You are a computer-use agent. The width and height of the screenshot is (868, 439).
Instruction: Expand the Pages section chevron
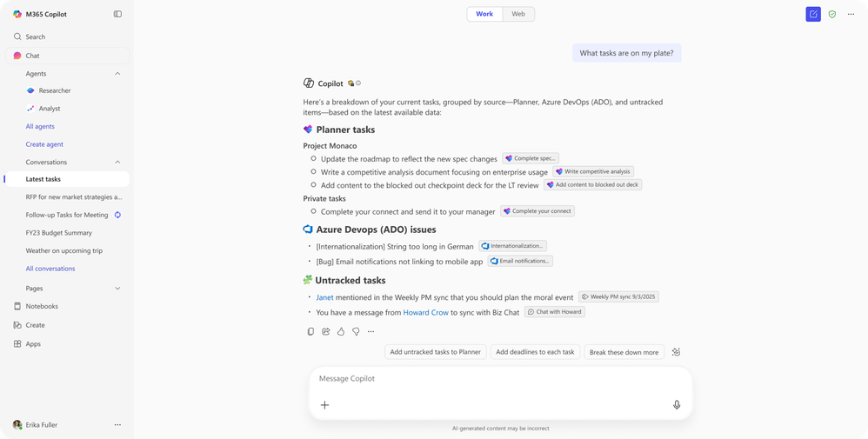[x=117, y=289]
